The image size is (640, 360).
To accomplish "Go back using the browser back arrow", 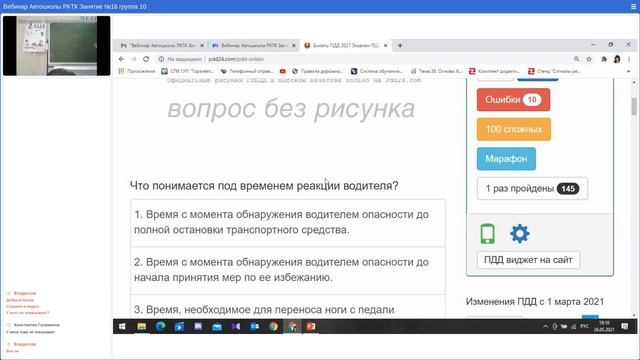I will point(122,59).
